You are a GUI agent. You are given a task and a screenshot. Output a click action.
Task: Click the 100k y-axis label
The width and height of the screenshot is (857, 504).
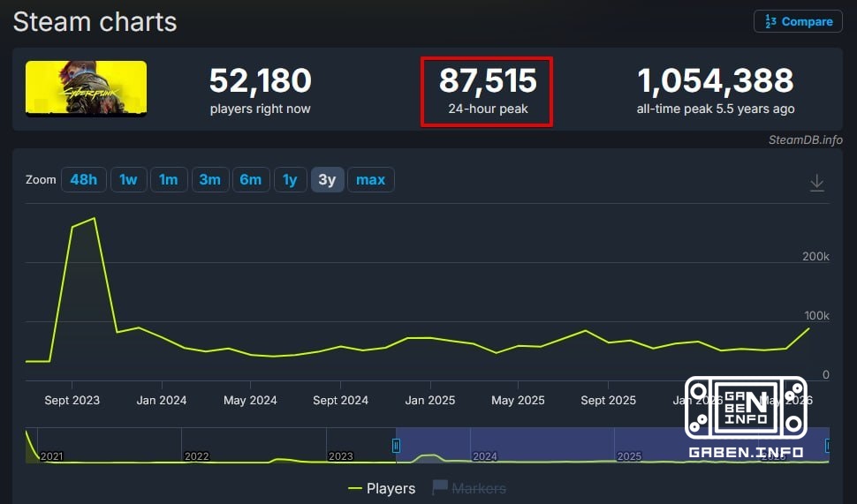(x=816, y=315)
